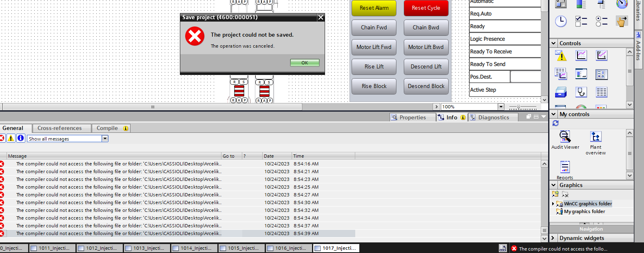Select My graphics folder tree item
The width and height of the screenshot is (644, 253).
[584, 211]
